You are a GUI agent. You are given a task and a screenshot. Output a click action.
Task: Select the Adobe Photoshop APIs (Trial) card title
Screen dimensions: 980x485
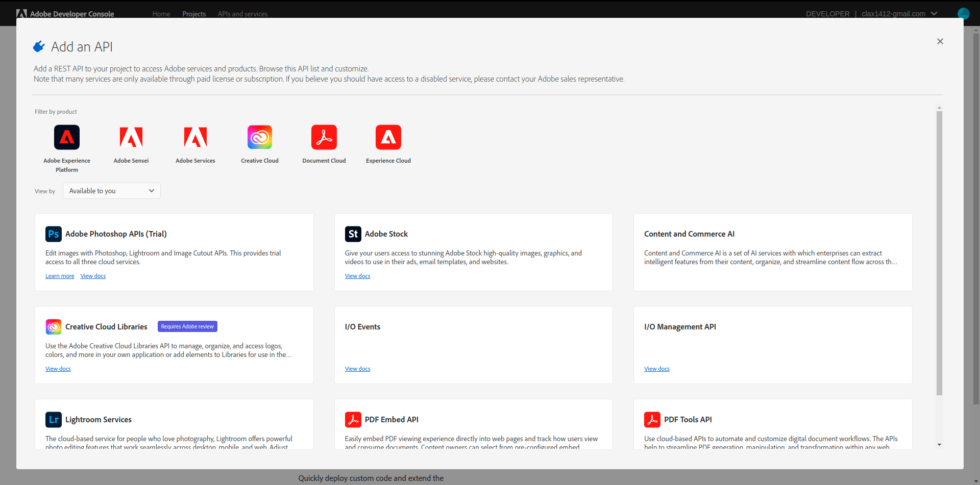[116, 234]
